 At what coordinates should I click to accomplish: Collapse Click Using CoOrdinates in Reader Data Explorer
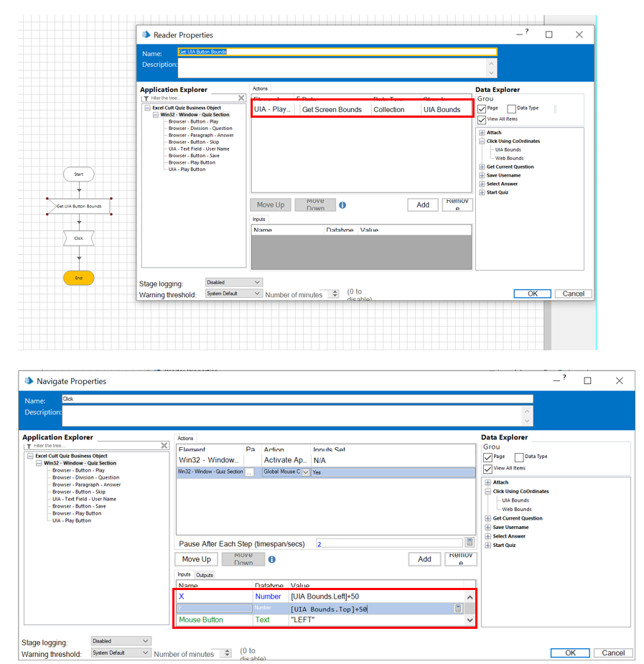click(x=482, y=141)
